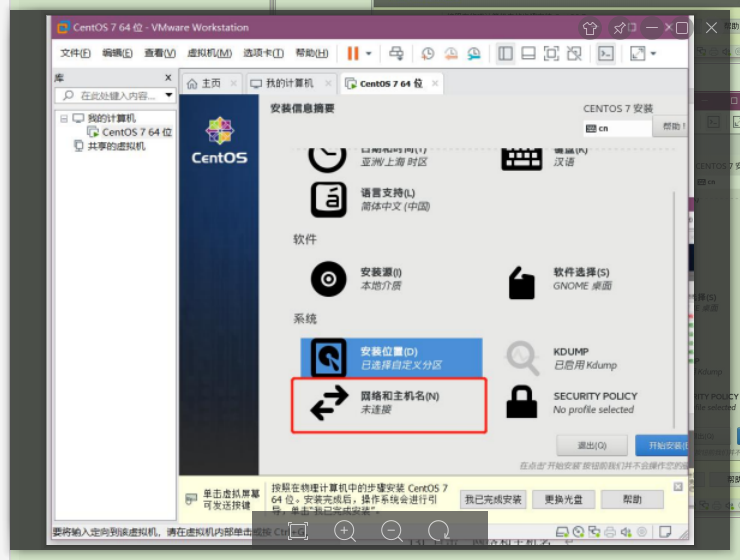Open the 虚拟机(M) menu
740x560 pixels.
click(210, 53)
